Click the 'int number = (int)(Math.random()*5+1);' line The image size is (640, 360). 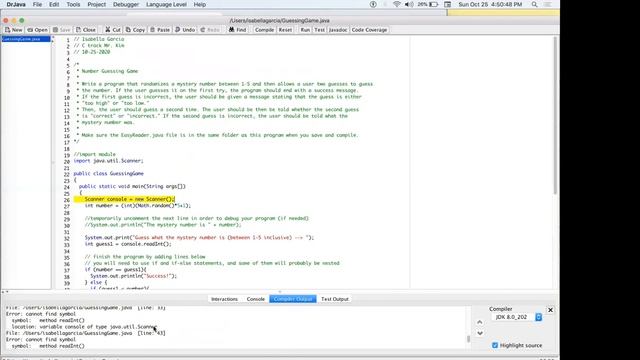[138, 206]
